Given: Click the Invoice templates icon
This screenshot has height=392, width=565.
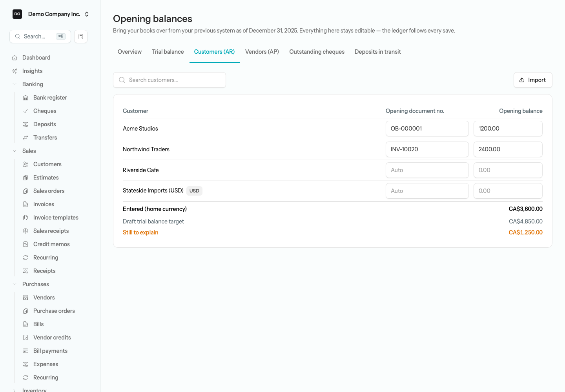Looking at the screenshot, I should [x=26, y=218].
